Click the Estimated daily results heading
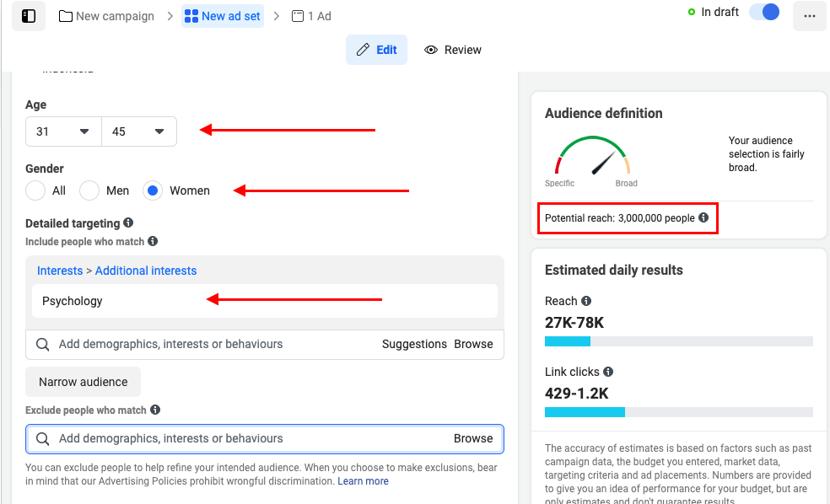The image size is (830, 504). coord(613,270)
